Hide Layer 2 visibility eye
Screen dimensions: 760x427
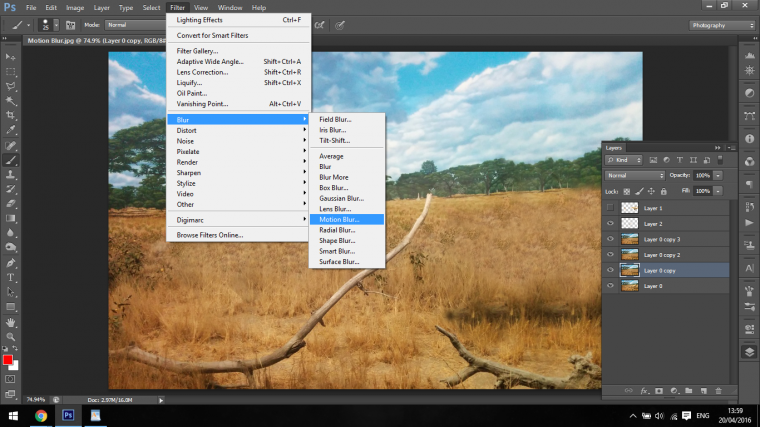point(610,223)
